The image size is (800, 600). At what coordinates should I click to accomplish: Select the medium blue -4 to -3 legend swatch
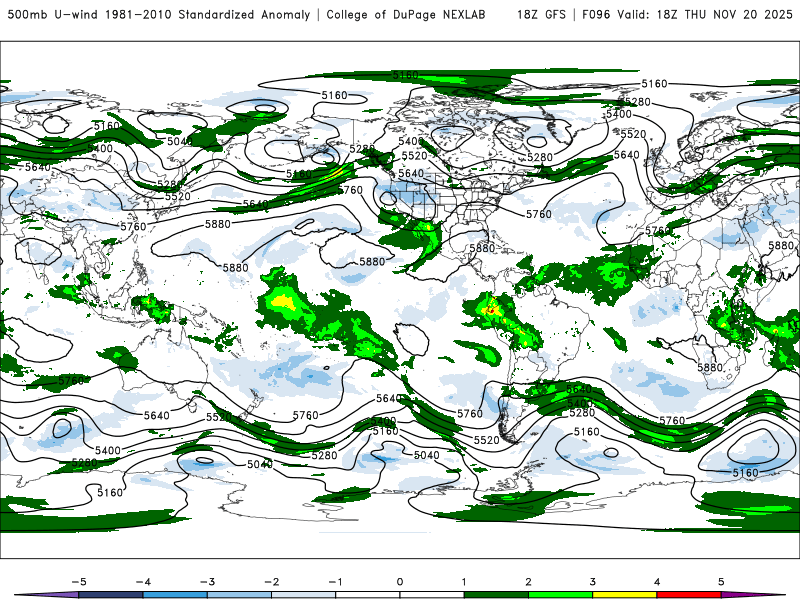175,595
